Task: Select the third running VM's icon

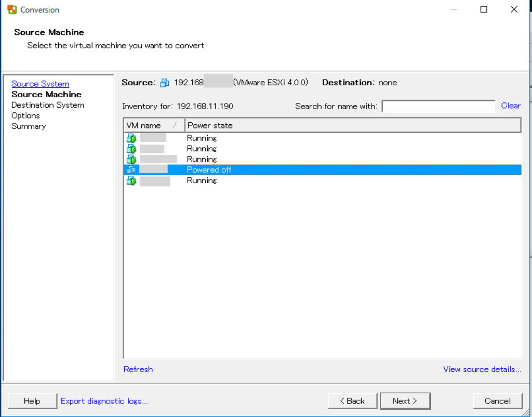Action: click(x=131, y=159)
